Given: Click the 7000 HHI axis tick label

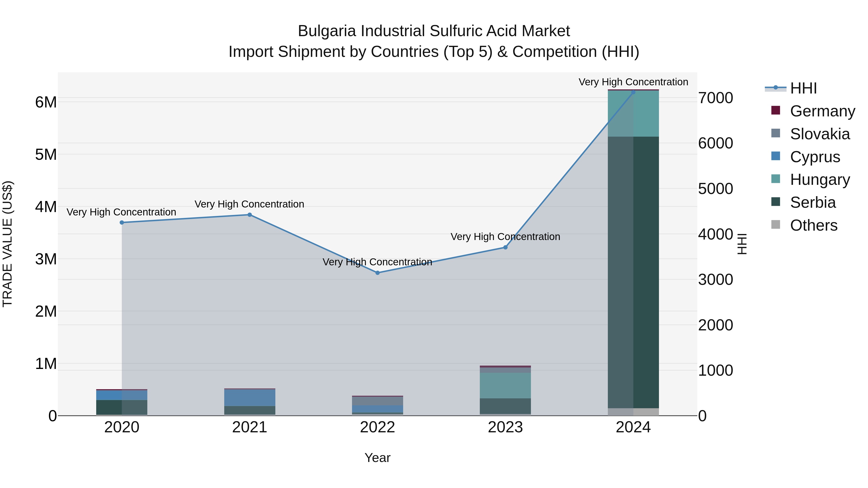Looking at the screenshot, I should (716, 98).
